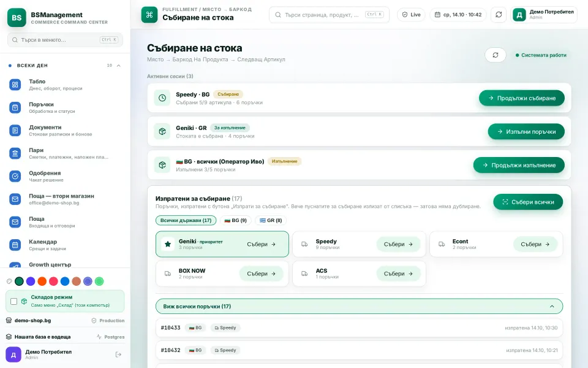Click the refresh icon in top bar

pyautogui.click(x=499, y=15)
